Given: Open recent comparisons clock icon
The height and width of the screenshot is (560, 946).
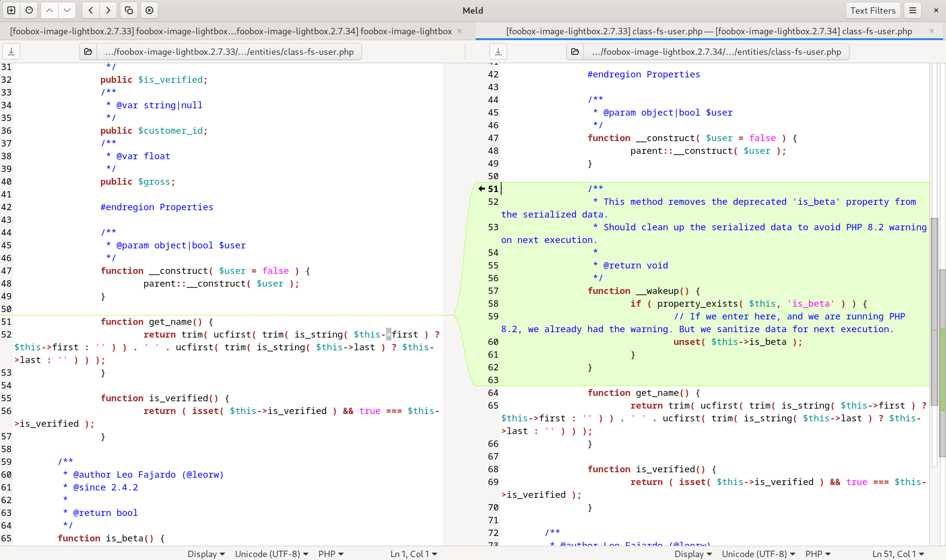Looking at the screenshot, I should 29,10.
